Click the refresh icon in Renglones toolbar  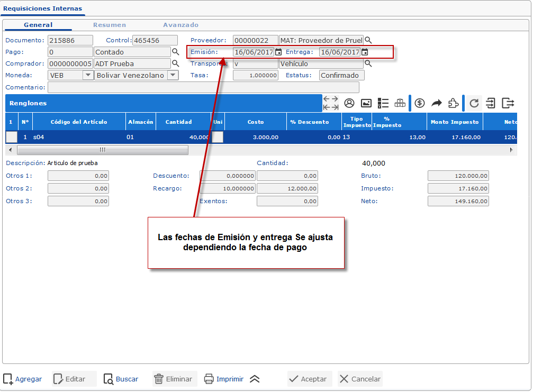pyautogui.click(x=474, y=103)
